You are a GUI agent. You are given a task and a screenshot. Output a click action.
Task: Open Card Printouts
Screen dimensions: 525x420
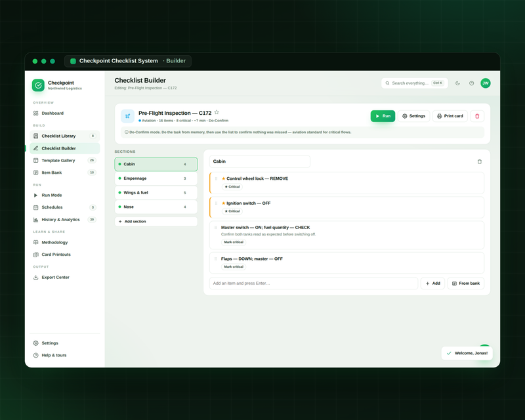[64, 255]
